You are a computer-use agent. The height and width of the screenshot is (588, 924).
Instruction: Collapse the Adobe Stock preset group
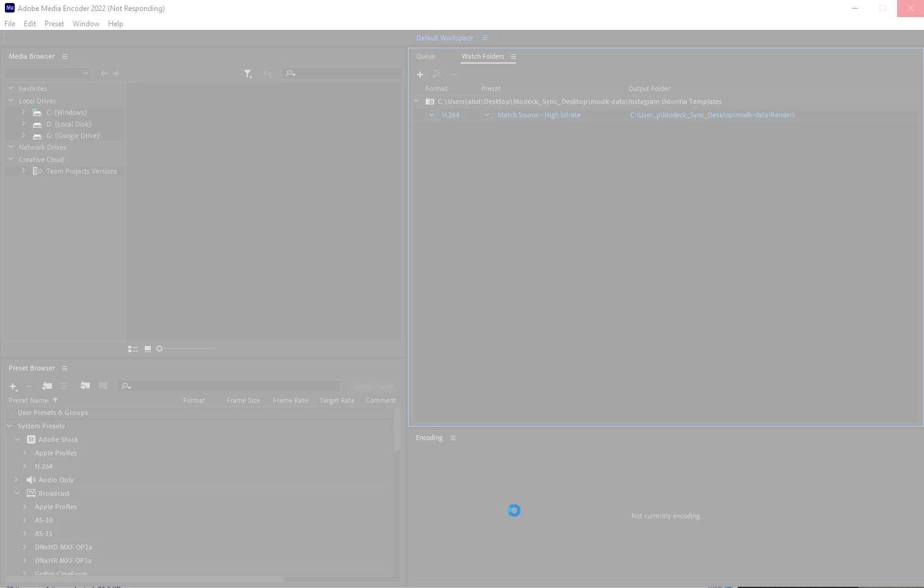click(x=18, y=439)
